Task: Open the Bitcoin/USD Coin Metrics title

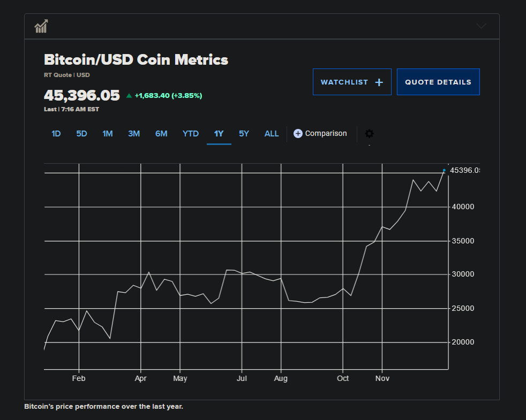Action: tap(136, 60)
